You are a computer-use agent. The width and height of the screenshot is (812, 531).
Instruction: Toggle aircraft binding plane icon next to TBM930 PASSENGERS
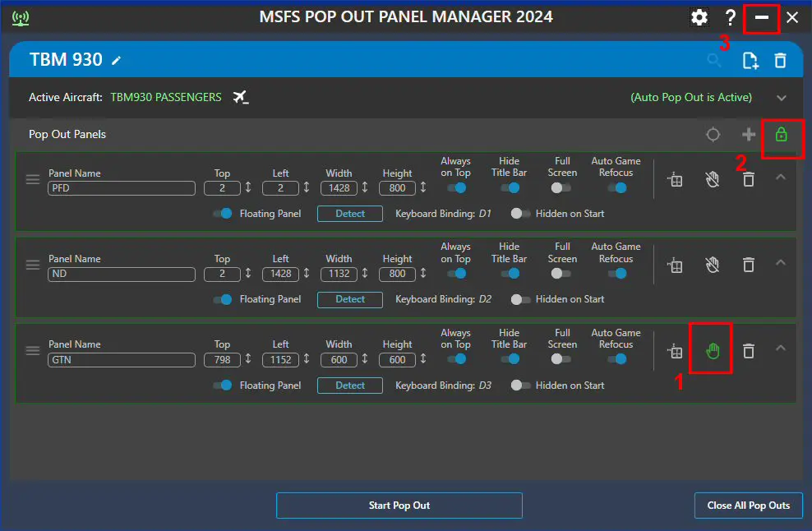pyautogui.click(x=240, y=97)
